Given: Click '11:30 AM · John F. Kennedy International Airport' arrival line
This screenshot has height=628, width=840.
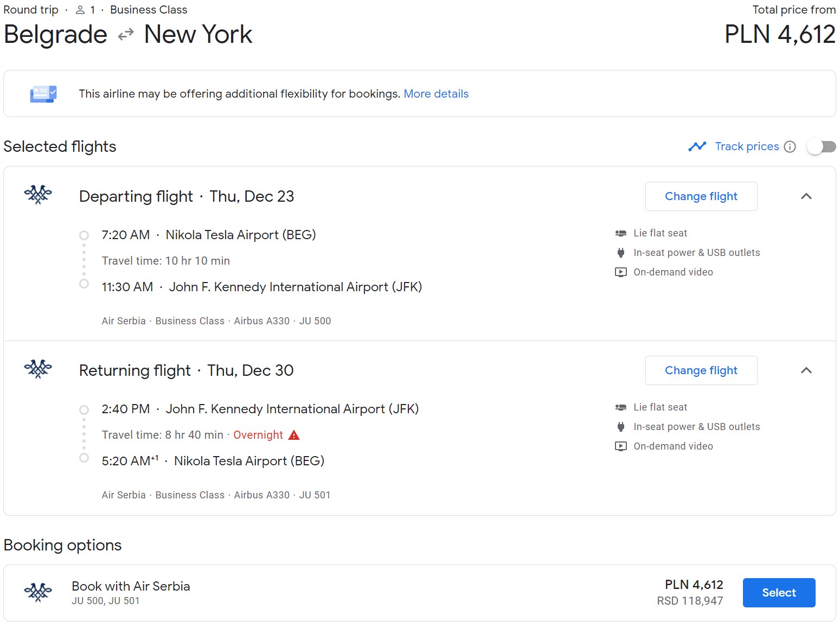Looking at the screenshot, I should pos(262,287).
